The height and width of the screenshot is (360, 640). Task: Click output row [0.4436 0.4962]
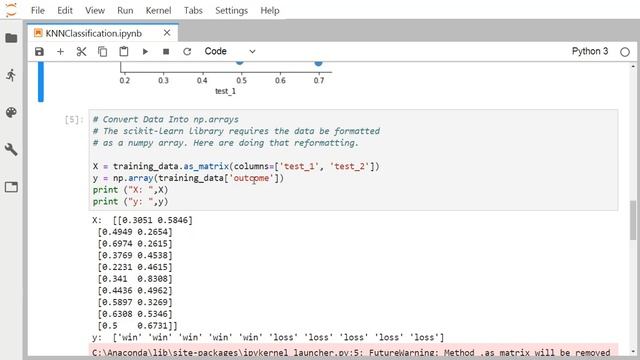click(135, 291)
